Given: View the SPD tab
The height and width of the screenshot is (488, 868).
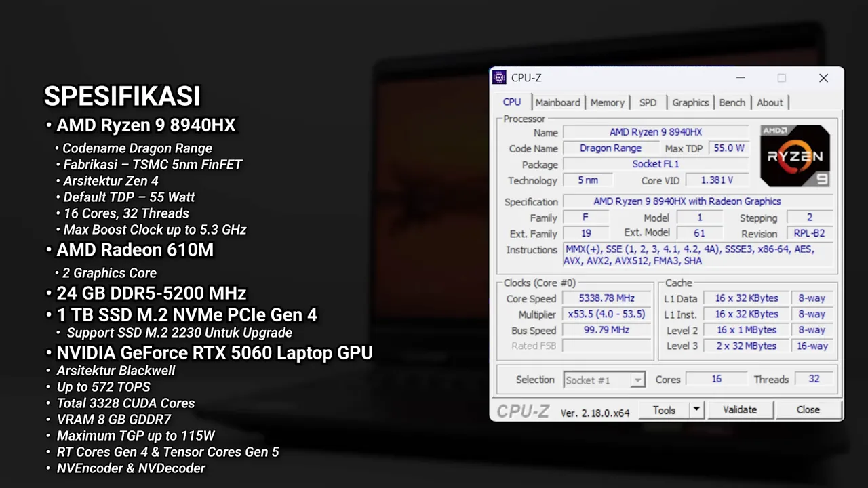Looking at the screenshot, I should pyautogui.click(x=648, y=102).
